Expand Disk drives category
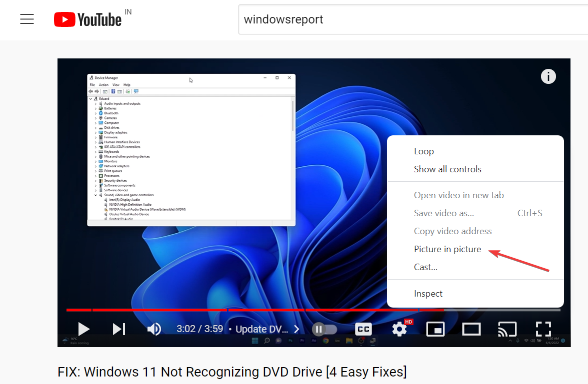This screenshot has height=384, width=588. click(x=95, y=128)
